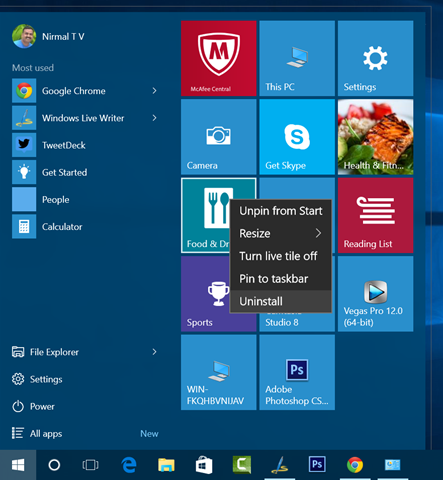This screenshot has height=480, width=443.
Task: Click the Nirmal T V user account
Action: (48, 36)
